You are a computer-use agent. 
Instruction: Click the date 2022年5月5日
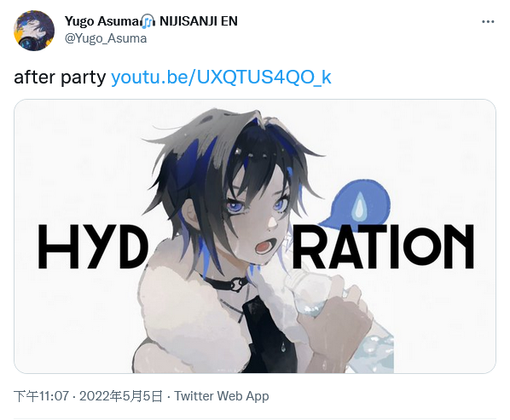point(120,396)
